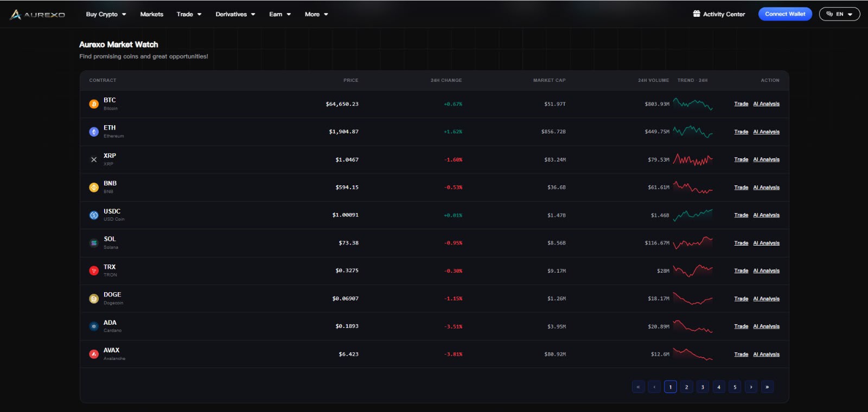Expand the Trade menu
The width and height of the screenshot is (868, 412).
click(189, 15)
